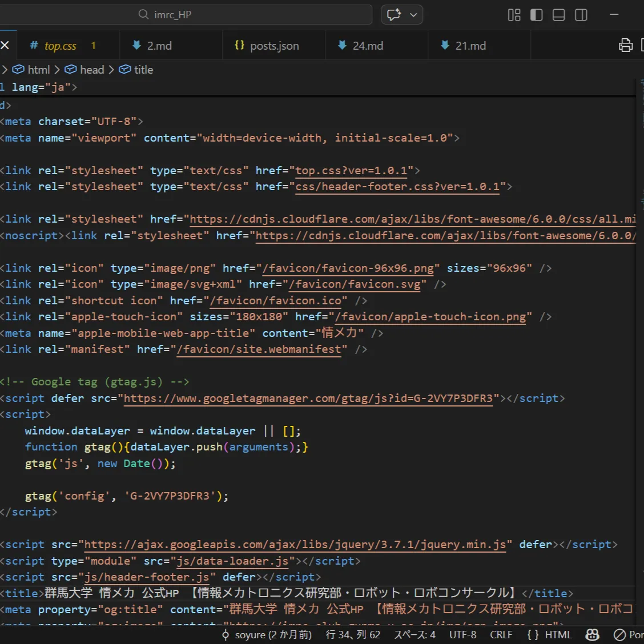The height and width of the screenshot is (644, 644).
Task: Expand the html breadcrumb item
Action: [x=38, y=70]
